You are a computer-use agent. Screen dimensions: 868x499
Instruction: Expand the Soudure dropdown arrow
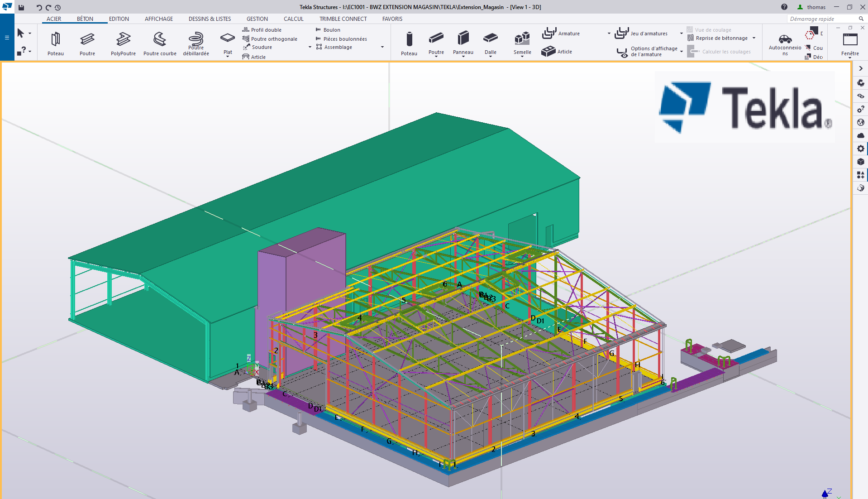310,47
